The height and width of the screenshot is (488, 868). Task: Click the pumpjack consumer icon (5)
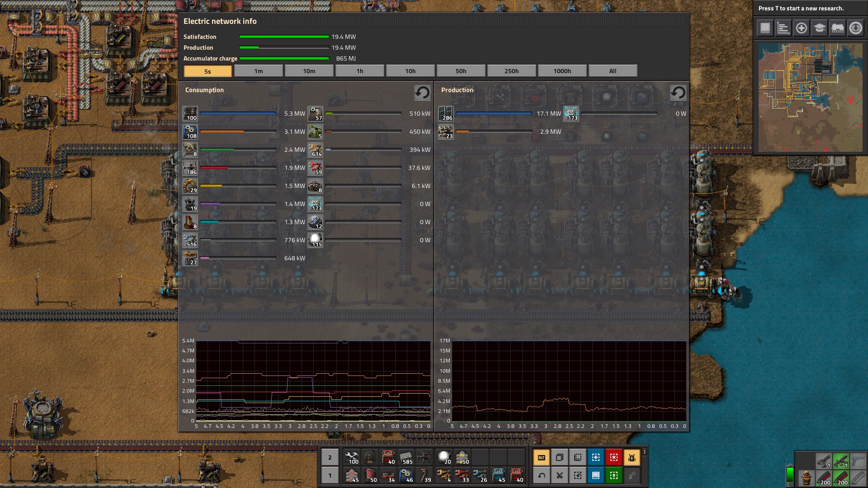(315, 131)
